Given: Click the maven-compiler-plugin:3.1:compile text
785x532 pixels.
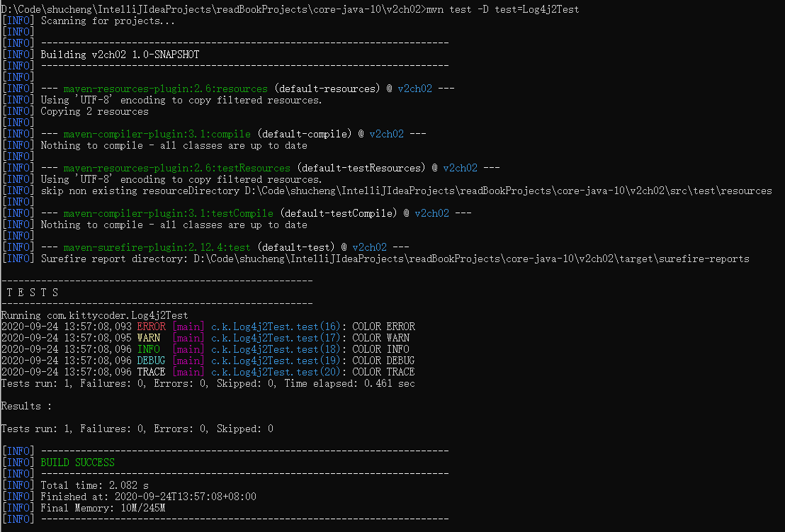Looking at the screenshot, I should pos(156,133).
